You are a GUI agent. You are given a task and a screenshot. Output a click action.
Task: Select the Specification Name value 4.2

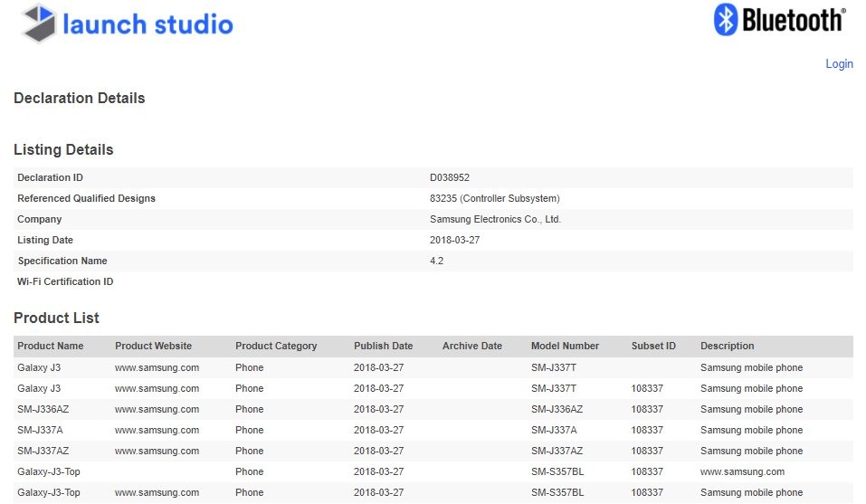pos(436,261)
